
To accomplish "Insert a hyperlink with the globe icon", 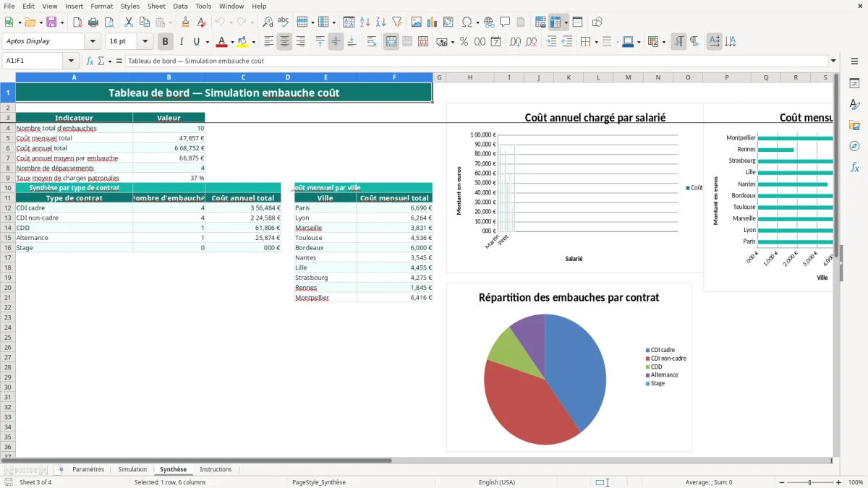I will click(x=489, y=22).
